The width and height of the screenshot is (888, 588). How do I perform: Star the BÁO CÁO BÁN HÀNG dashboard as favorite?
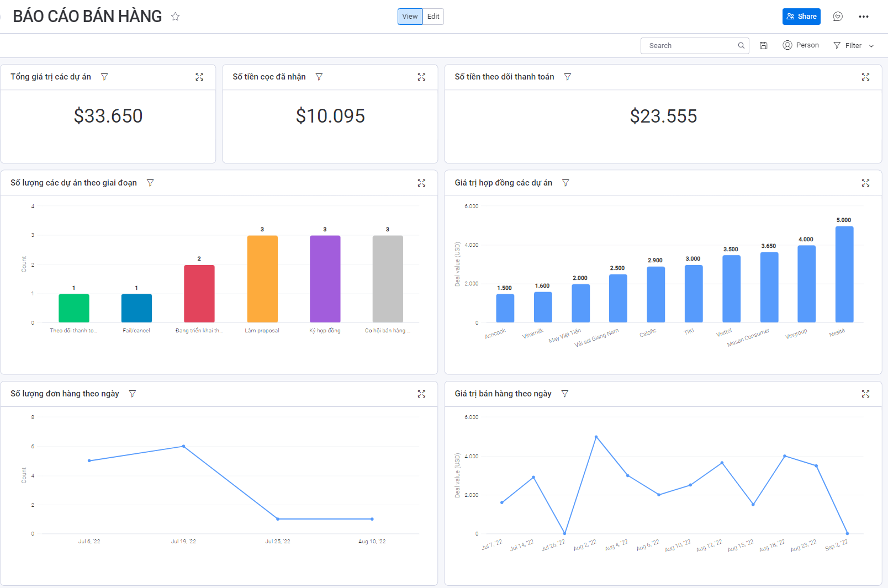click(x=175, y=17)
